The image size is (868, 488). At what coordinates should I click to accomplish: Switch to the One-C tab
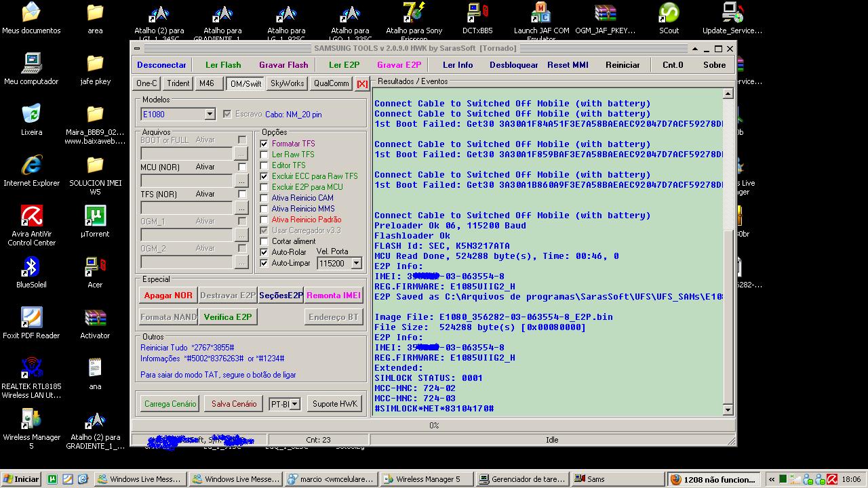(146, 83)
